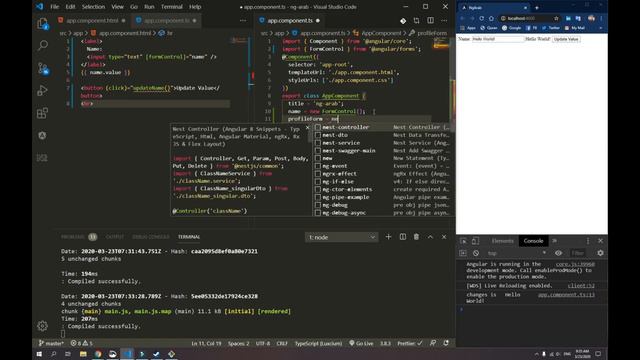Clear the DevTools console
Viewport: 640px width, 360px height.
pos(476,253)
